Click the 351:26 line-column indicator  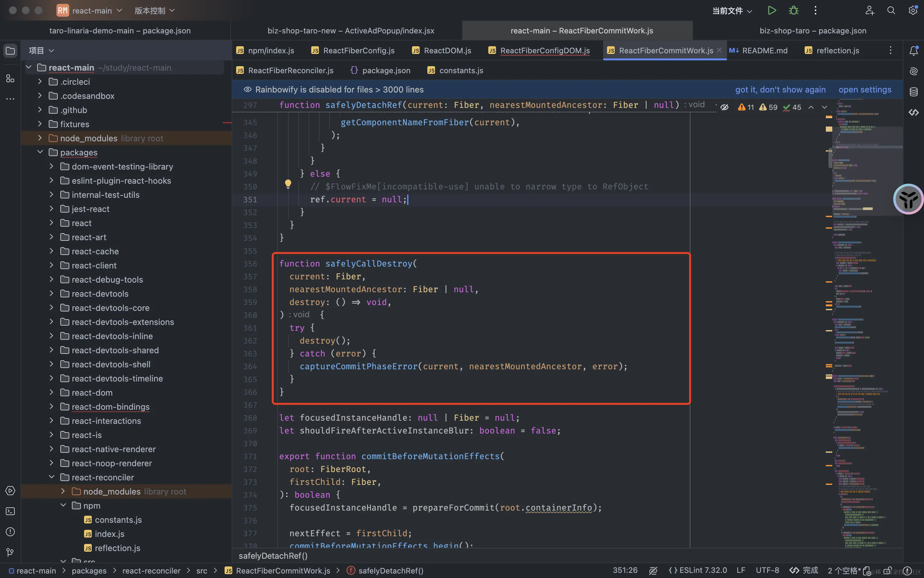coord(625,570)
